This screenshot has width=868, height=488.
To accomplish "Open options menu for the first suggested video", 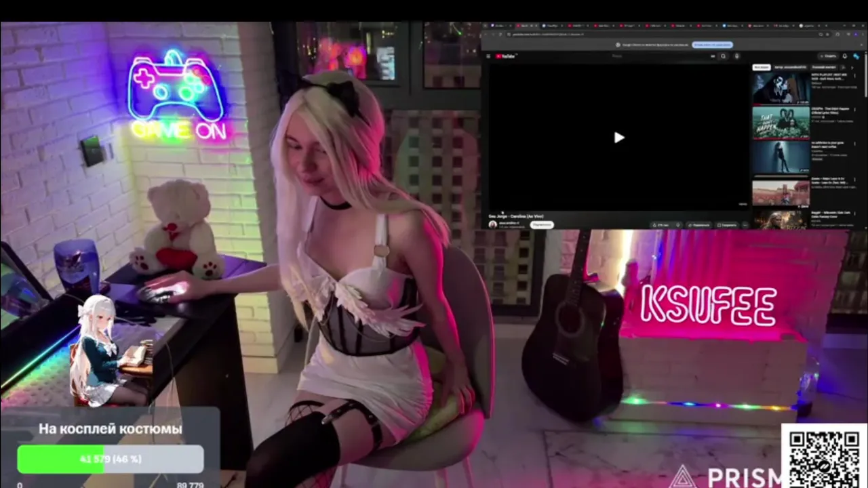I will pyautogui.click(x=854, y=75).
